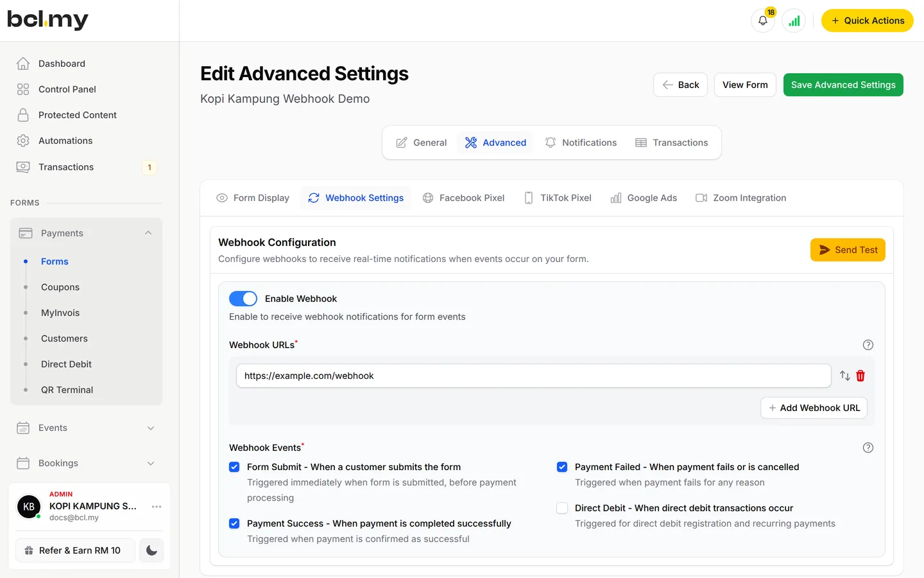Viewport: 924px width, 578px height.
Task: Expand the Events sidebar section
Action: point(86,428)
